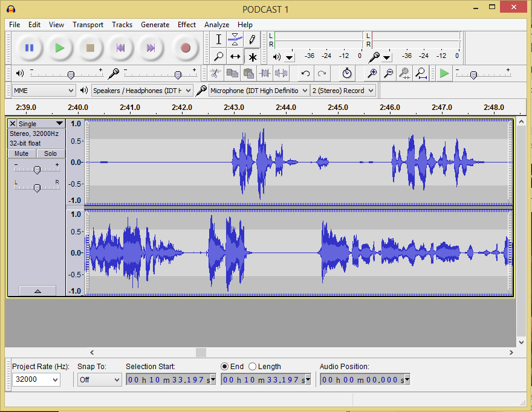The width and height of the screenshot is (532, 412).
Task: Select the Multi-Tool asterisk mode
Action: point(252,56)
